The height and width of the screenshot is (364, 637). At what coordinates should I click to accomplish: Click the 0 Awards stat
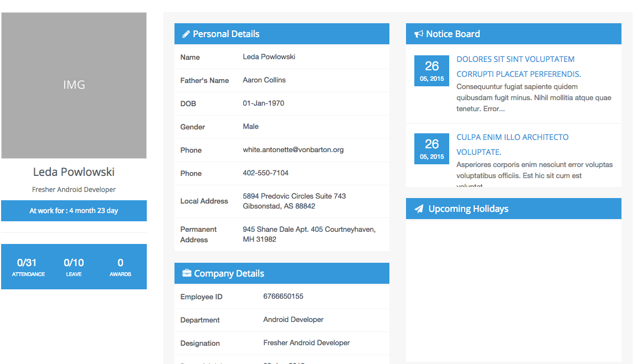(120, 267)
